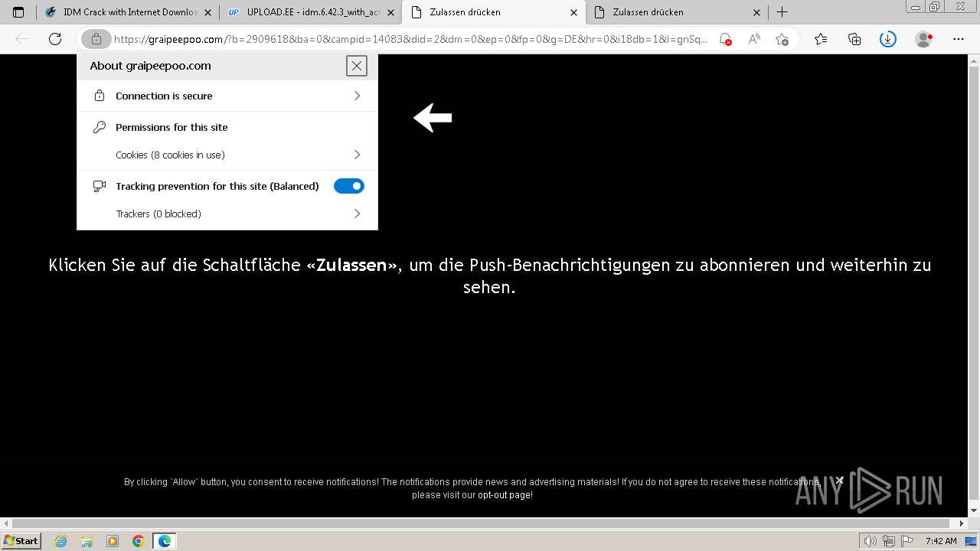Viewport: 980px width, 551px height.
Task: Switch to the UPLOAD.EE tab
Action: click(x=310, y=12)
